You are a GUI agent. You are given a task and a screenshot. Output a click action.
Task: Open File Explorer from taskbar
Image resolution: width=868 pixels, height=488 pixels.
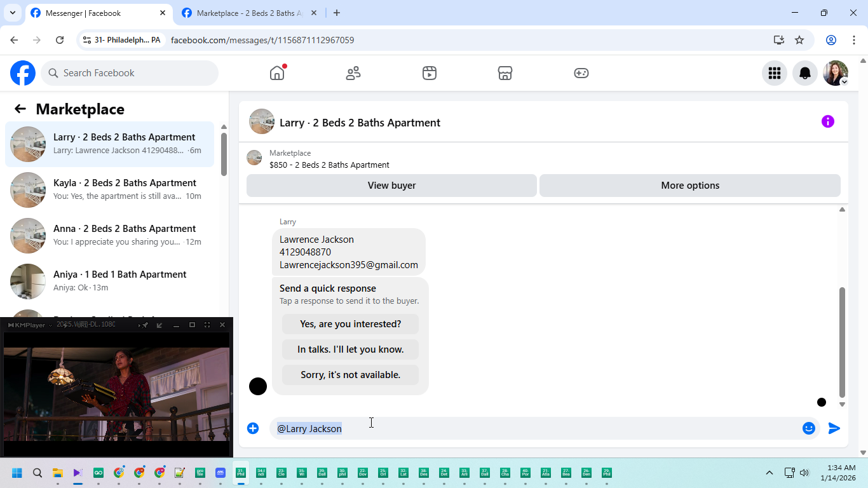(58, 473)
